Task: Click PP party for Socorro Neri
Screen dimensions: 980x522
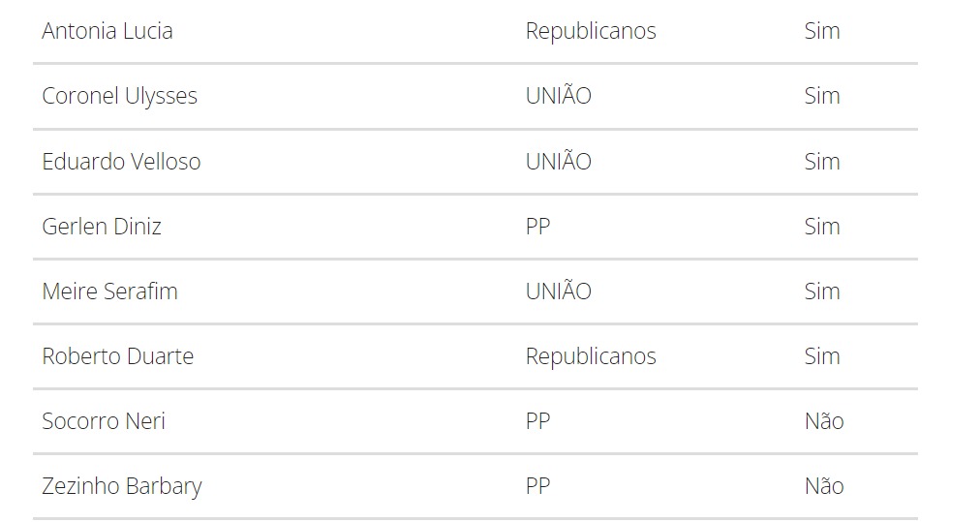Action: (537, 421)
